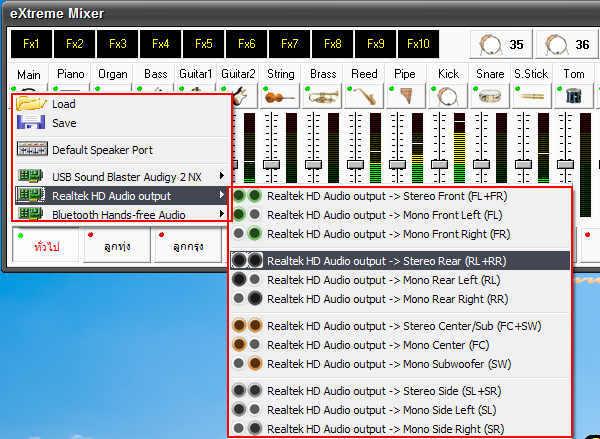Toggle the green LED on Snare channel

point(476,89)
